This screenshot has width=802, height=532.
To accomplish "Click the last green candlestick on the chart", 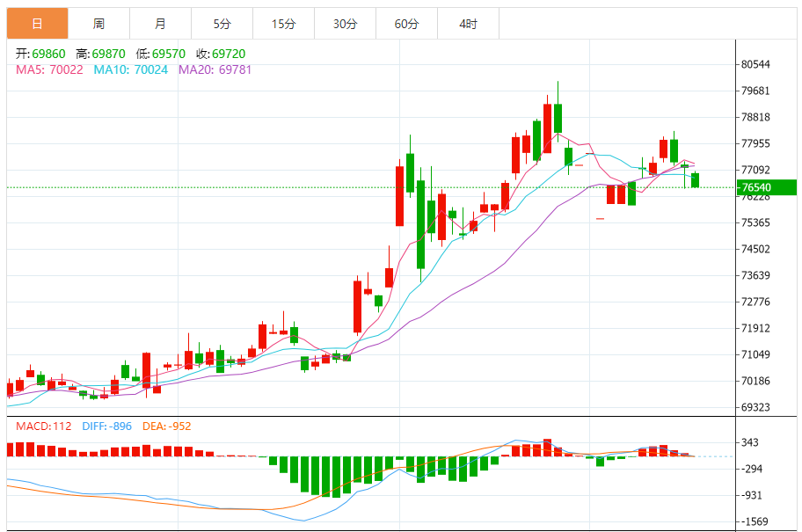I will click(695, 180).
